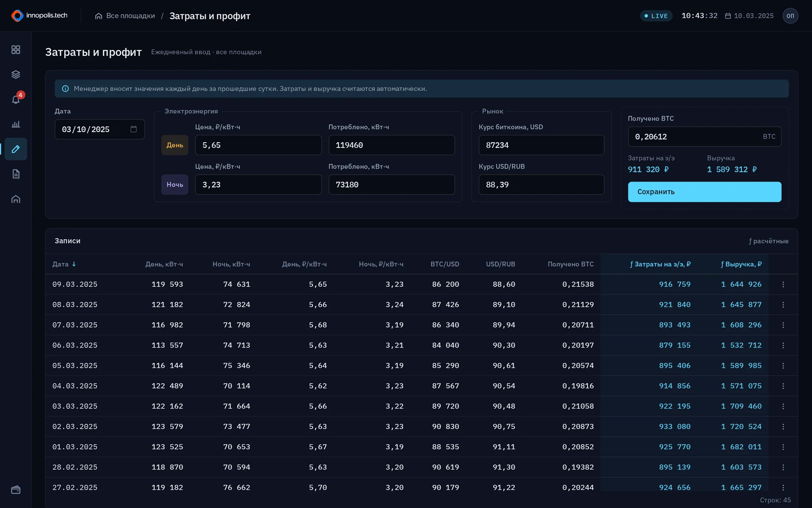The image size is (812, 508).
Task: Open row menu for 28.02.2025
Action: click(783, 467)
